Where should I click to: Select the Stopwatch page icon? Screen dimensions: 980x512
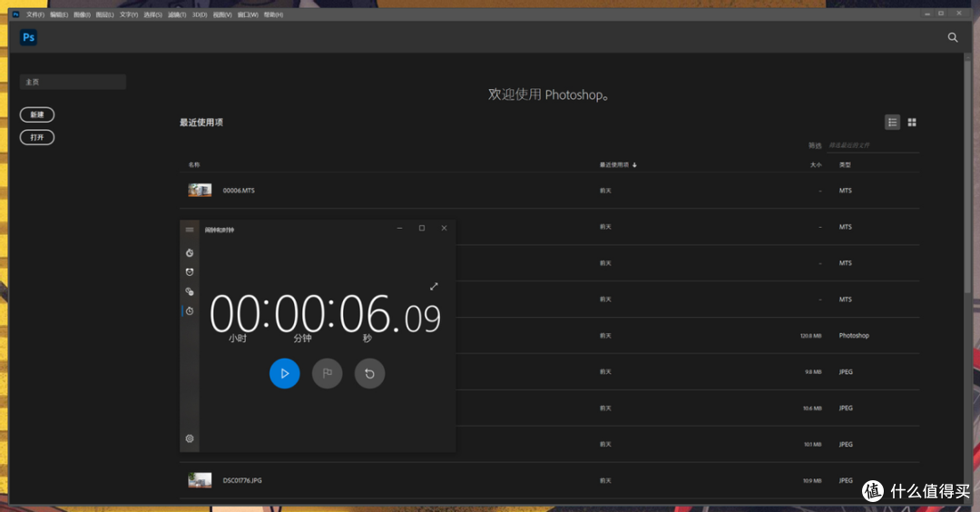190,310
